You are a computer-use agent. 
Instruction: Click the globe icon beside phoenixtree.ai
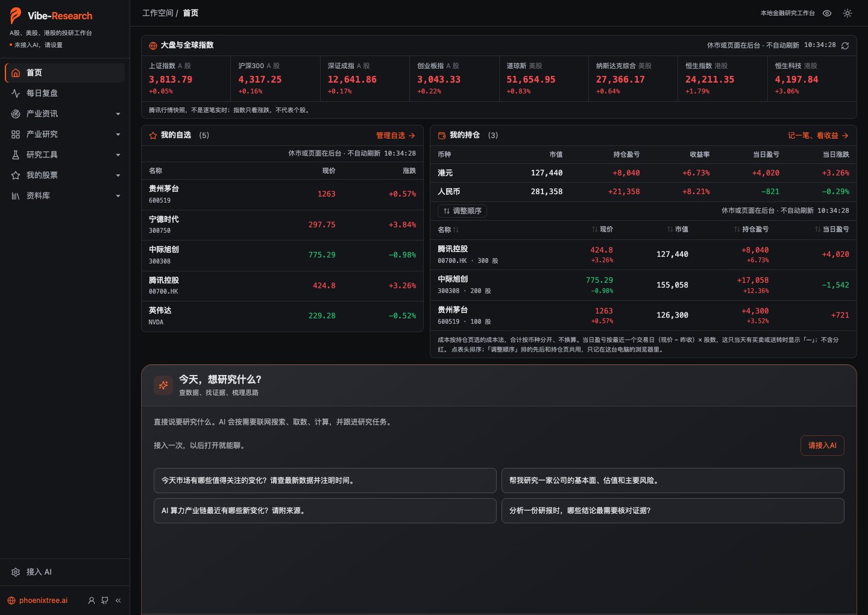11,601
